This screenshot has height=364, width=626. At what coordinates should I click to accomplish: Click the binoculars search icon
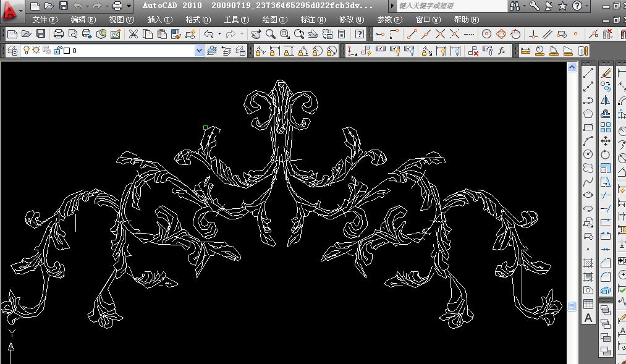515,6
